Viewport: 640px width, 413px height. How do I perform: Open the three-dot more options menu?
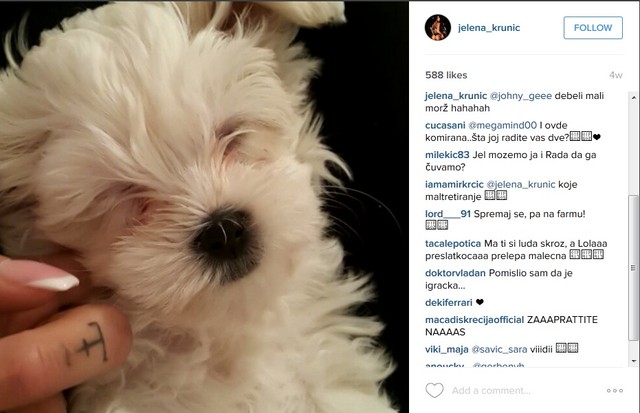coord(614,391)
